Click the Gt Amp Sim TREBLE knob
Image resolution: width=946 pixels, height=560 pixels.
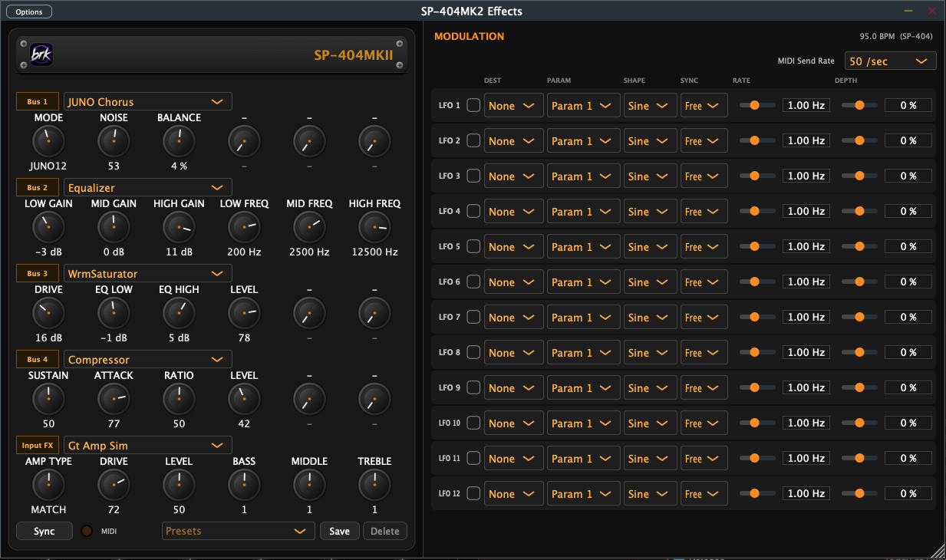pos(374,485)
